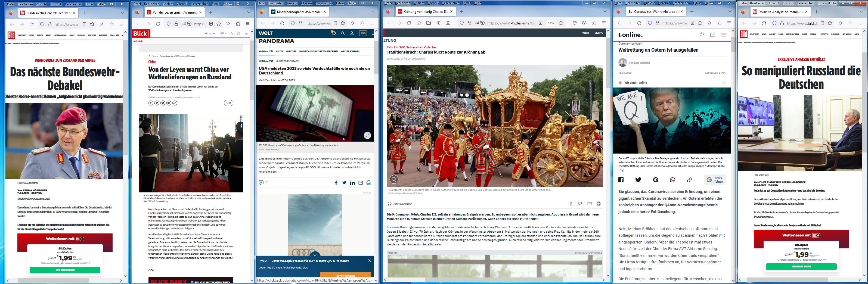List all tabs in the t-online window

[x=730, y=11]
